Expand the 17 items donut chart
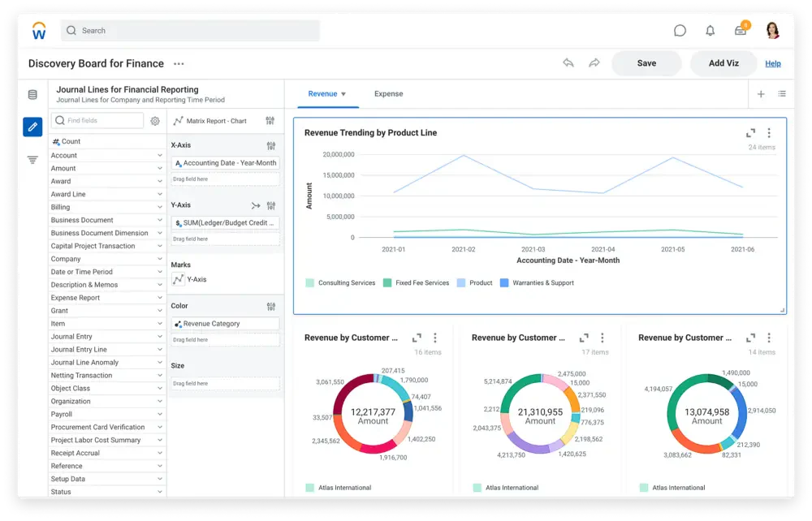 (584, 338)
